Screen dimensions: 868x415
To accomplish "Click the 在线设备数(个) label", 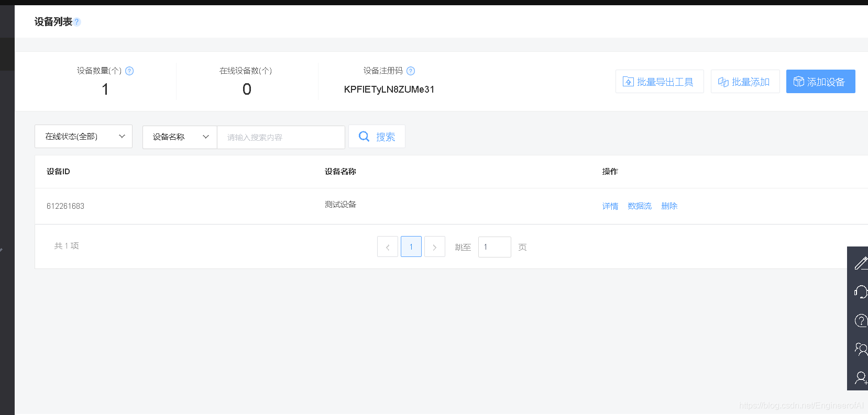I will (246, 71).
